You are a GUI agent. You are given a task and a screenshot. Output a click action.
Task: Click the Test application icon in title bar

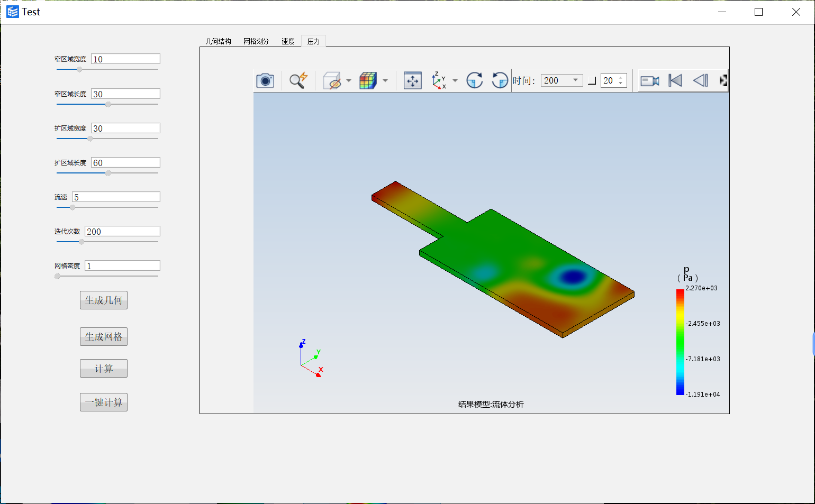tap(13, 12)
